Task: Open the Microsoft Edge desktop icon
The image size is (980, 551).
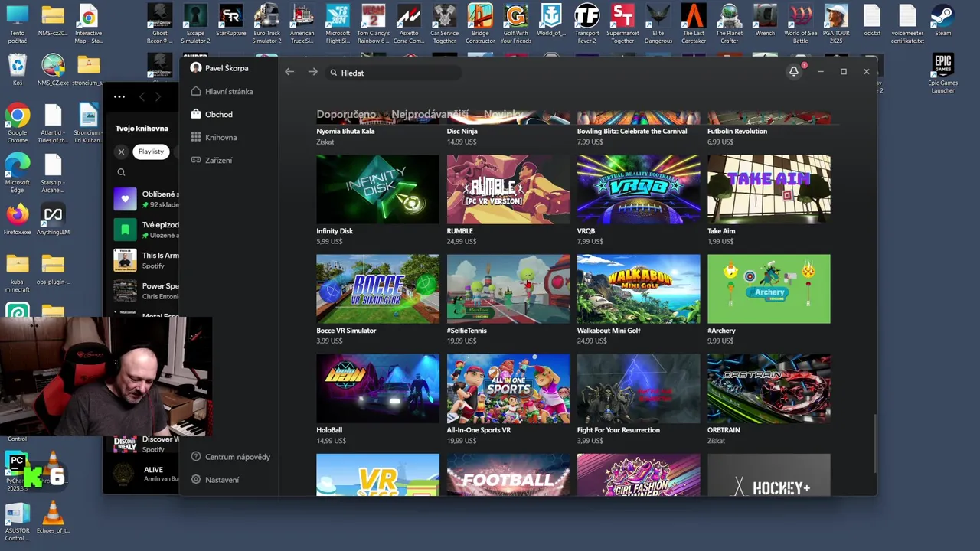Action: 17,173
